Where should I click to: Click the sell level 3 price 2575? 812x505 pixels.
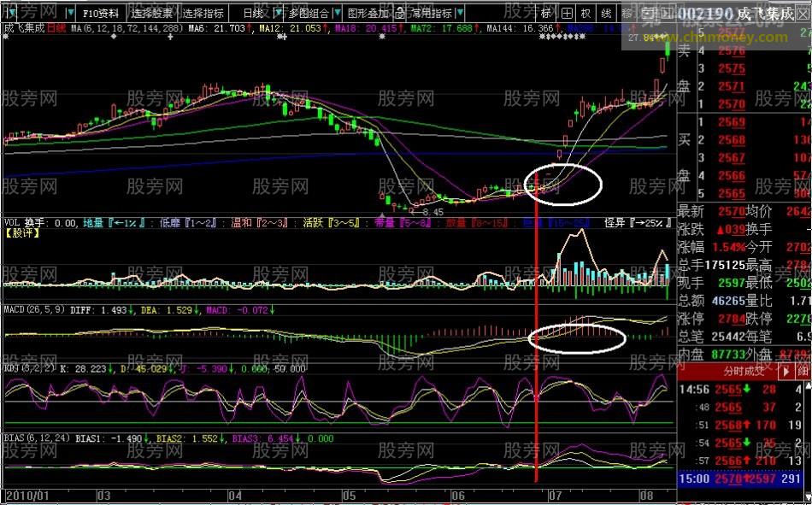[731, 68]
